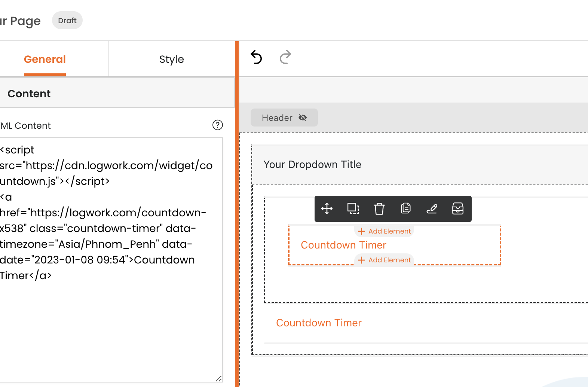
Task: Click the copy element icon in toolbar
Action: point(406,208)
